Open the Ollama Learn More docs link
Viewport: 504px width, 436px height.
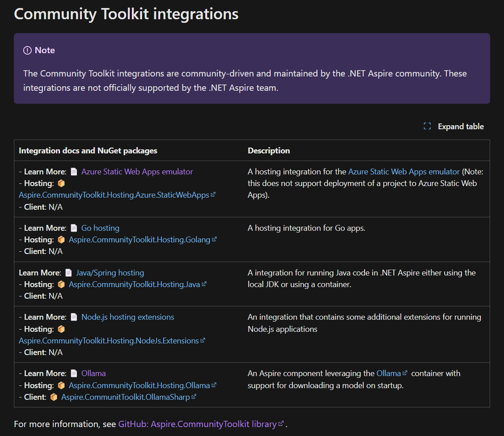click(x=93, y=373)
